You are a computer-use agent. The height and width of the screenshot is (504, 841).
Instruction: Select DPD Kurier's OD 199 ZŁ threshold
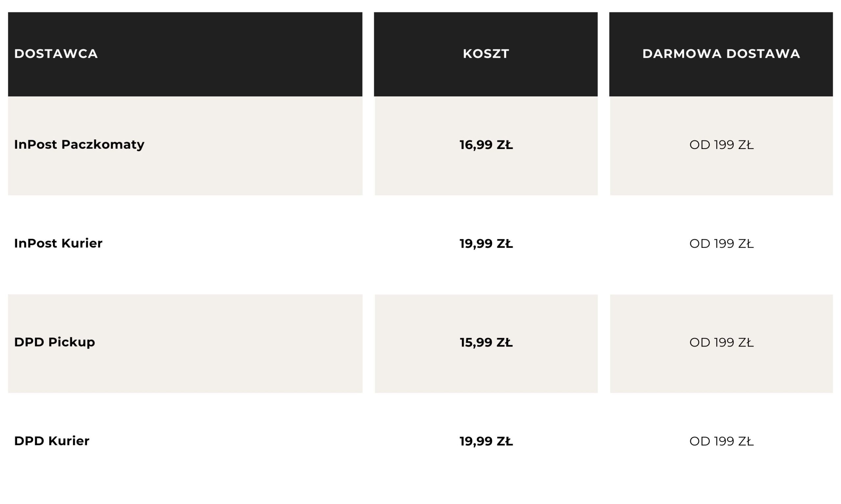(x=721, y=441)
